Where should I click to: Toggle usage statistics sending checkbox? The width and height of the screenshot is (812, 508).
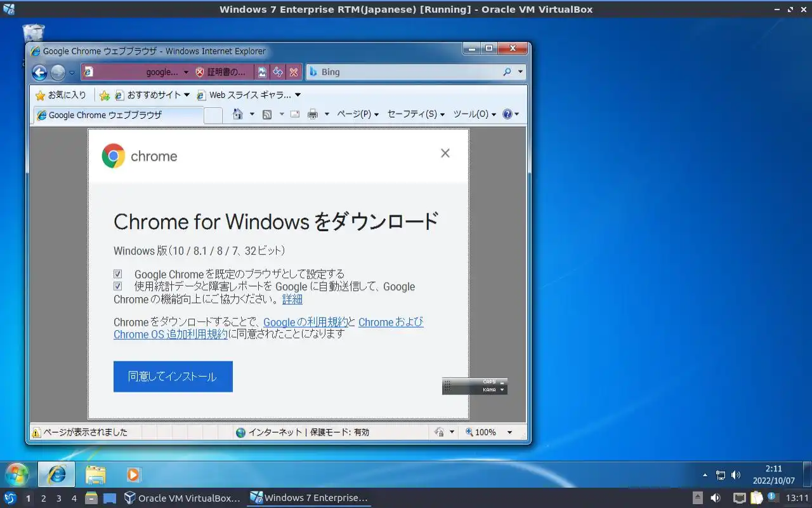pos(118,286)
